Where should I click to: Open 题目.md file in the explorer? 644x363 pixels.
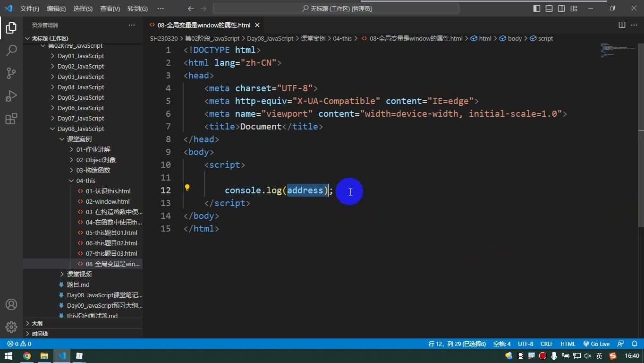pyautogui.click(x=78, y=285)
